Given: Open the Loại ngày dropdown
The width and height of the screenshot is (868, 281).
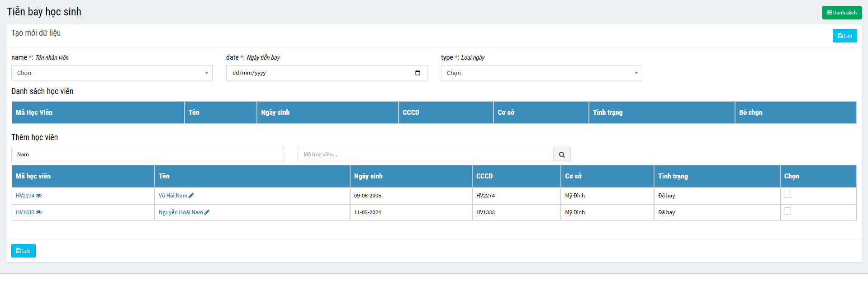Looking at the screenshot, I should point(541,73).
